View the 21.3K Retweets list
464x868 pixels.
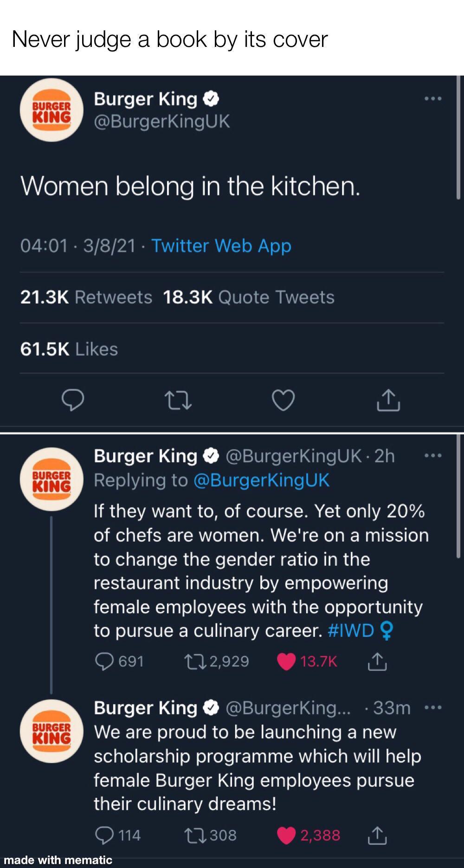(86, 297)
